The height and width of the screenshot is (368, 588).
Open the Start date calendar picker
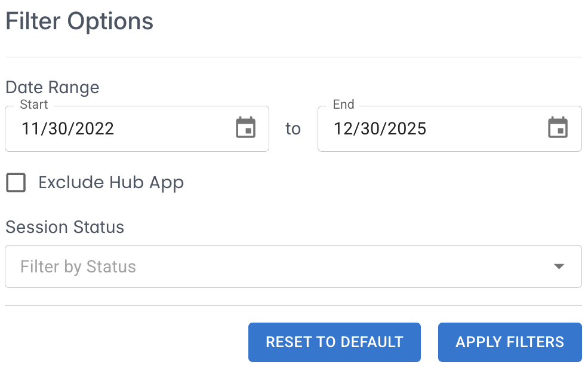(245, 128)
